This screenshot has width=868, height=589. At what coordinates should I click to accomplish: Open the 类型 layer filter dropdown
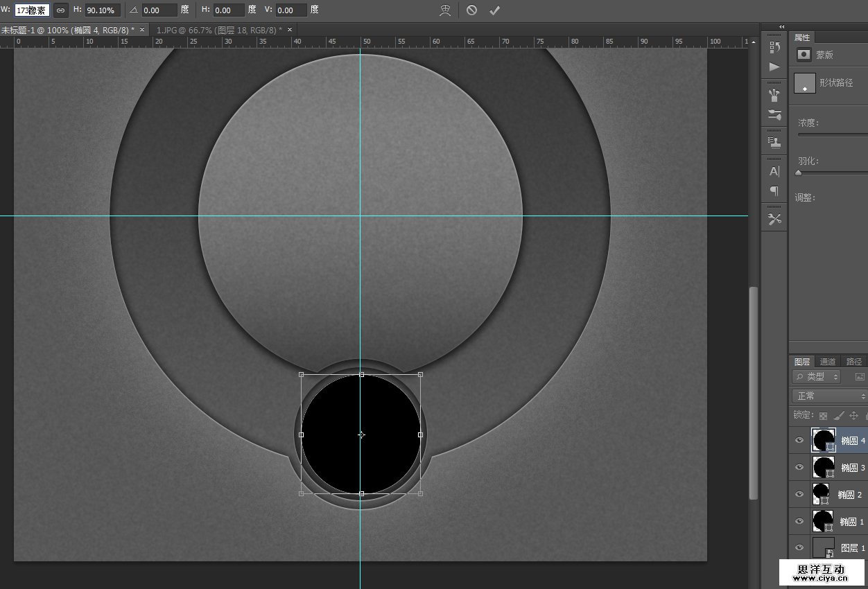coord(816,377)
